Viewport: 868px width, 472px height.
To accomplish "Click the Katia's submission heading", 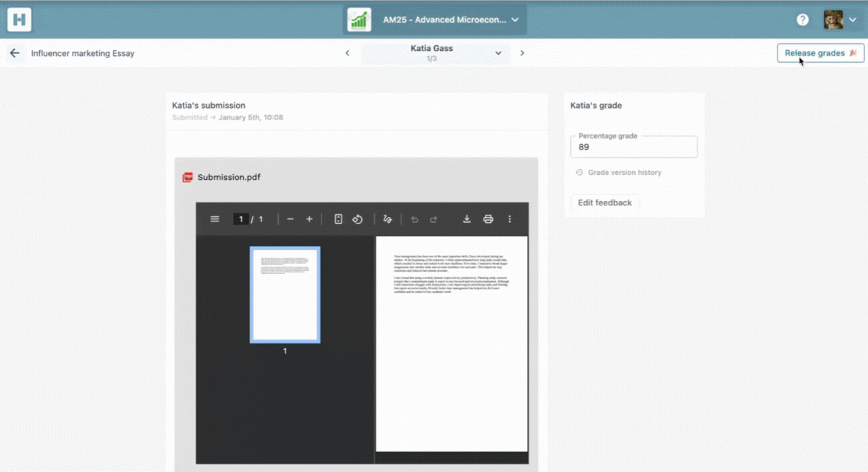I will [x=209, y=106].
